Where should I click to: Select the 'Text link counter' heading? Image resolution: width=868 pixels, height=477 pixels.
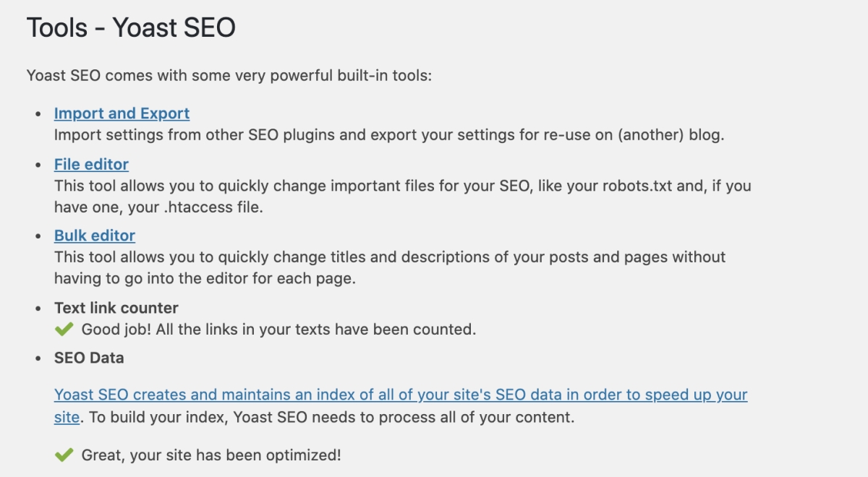(x=116, y=308)
